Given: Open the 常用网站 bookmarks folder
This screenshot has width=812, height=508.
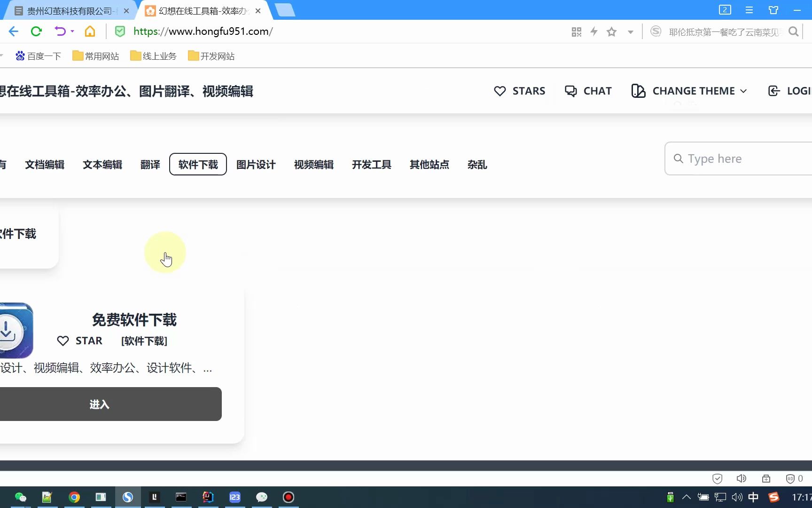Looking at the screenshot, I should pos(95,56).
